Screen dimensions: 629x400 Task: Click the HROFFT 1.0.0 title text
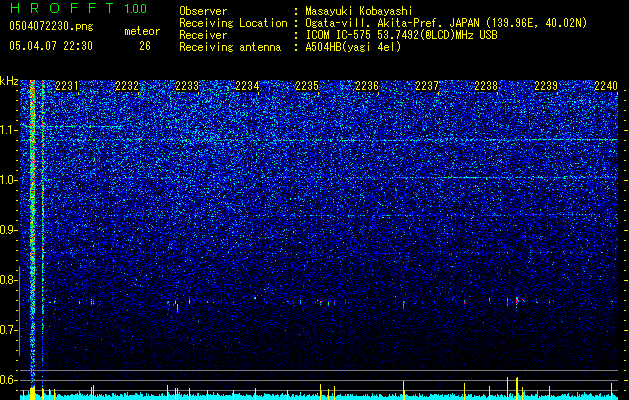(78, 8)
